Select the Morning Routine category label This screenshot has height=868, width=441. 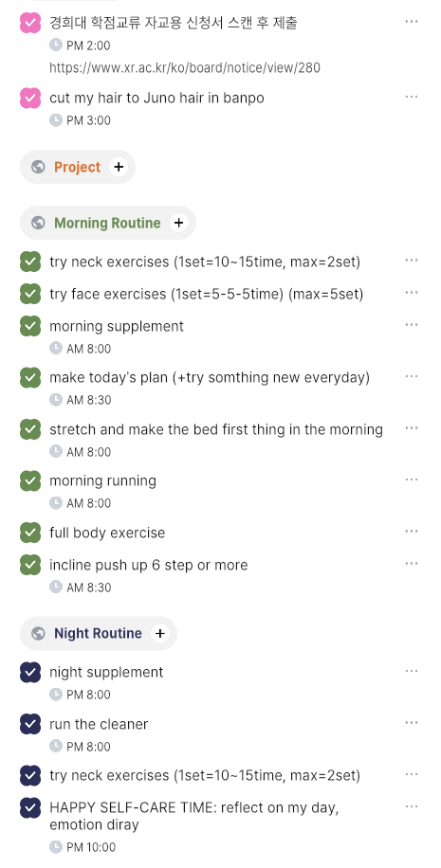coord(107,223)
